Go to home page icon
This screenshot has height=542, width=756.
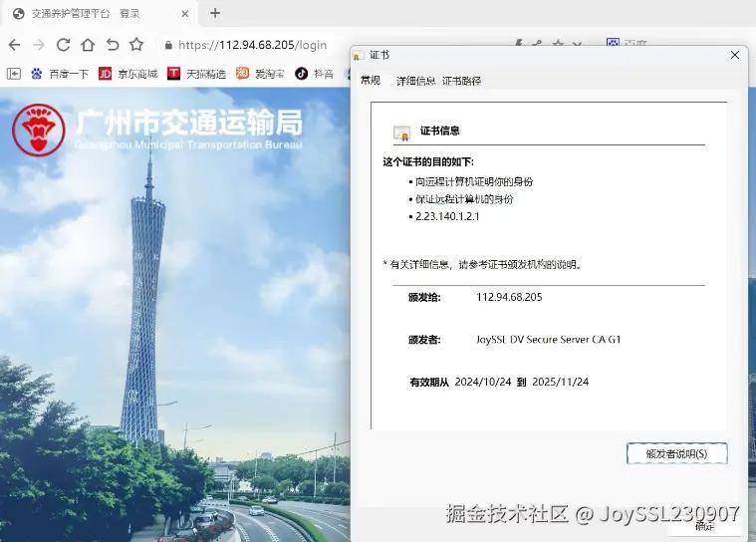88,45
